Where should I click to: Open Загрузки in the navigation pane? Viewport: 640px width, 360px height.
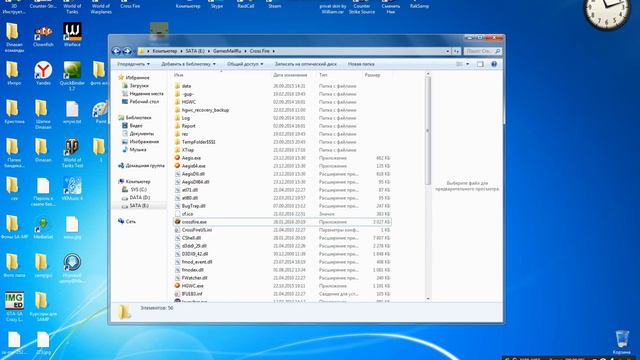[x=139, y=86]
